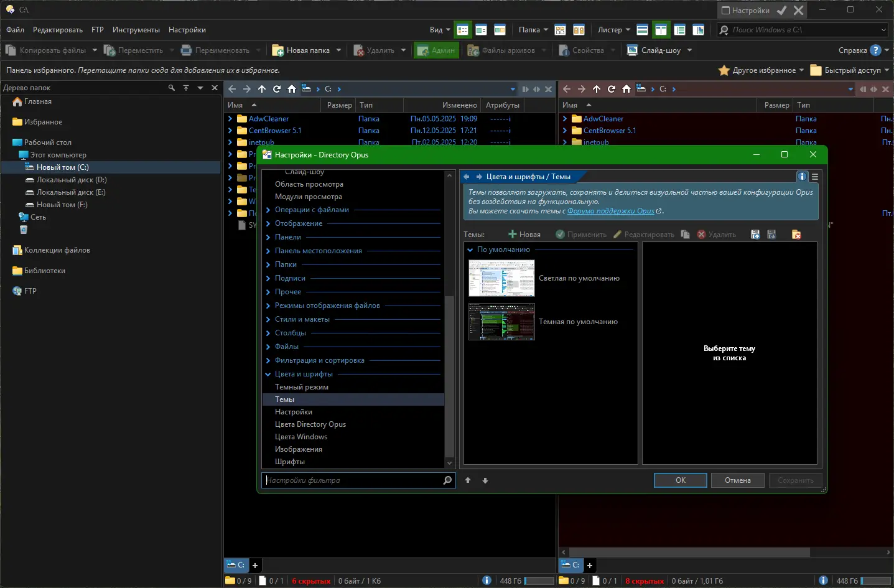Image resolution: width=894 pixels, height=588 pixels.
Task: Open the Форума поддержки Opus link
Action: [610, 211]
